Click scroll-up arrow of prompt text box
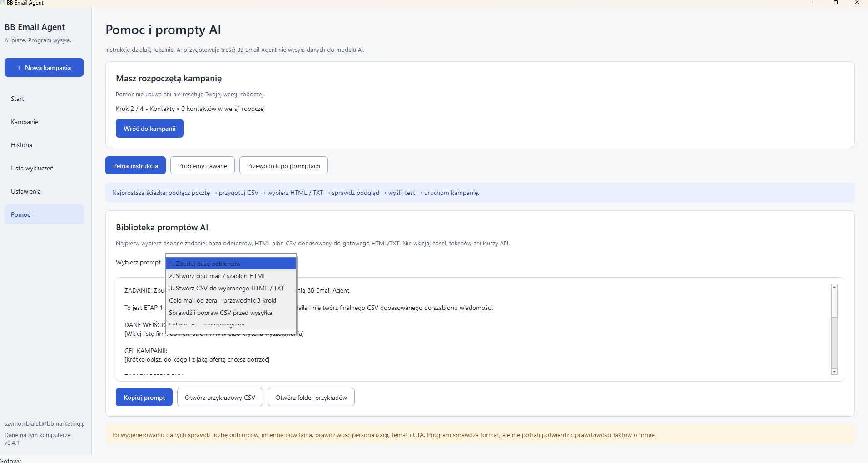868x463 pixels. pos(834,287)
